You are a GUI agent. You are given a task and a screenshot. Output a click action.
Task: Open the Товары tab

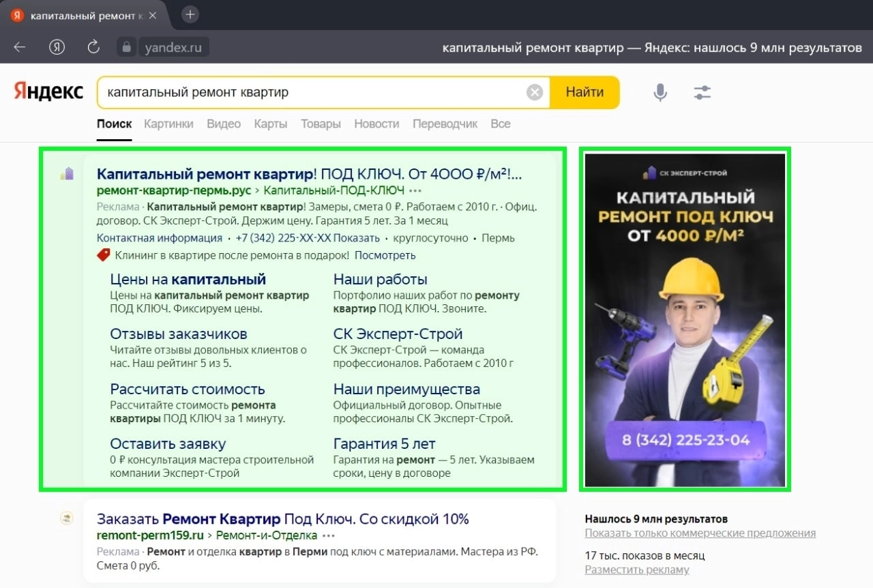[x=321, y=123]
